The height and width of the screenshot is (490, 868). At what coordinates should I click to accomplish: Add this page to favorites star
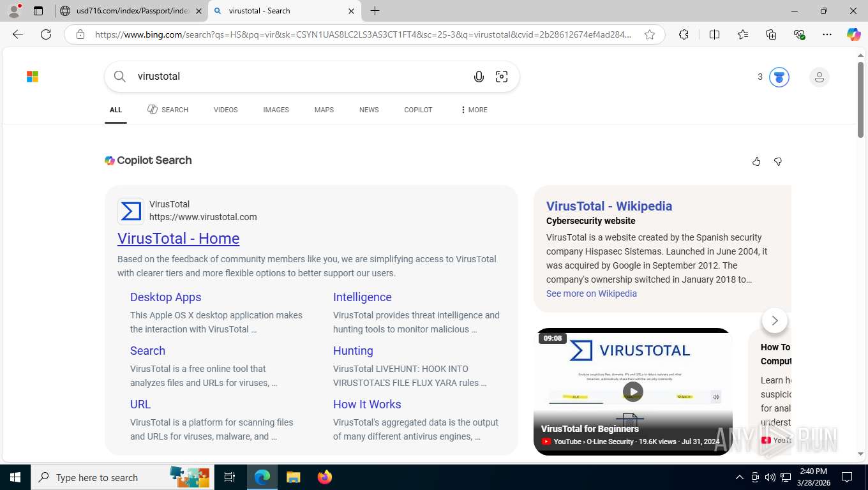point(650,34)
